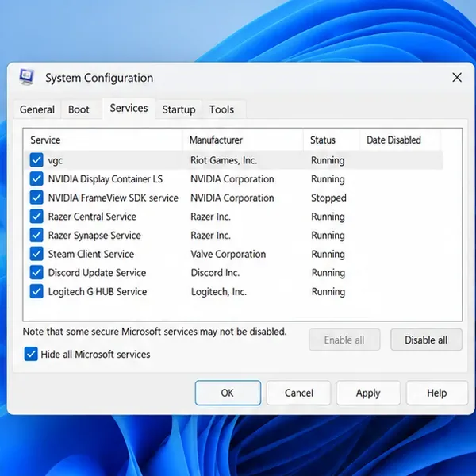Click NVIDIA Corporation in Display Container row
Screen dimensions: 476x476
coord(232,179)
